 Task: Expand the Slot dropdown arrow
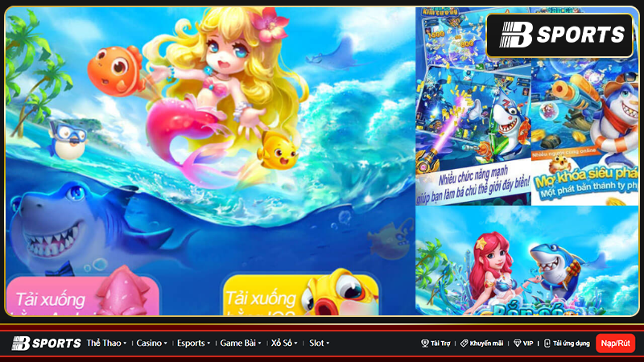pos(328,343)
